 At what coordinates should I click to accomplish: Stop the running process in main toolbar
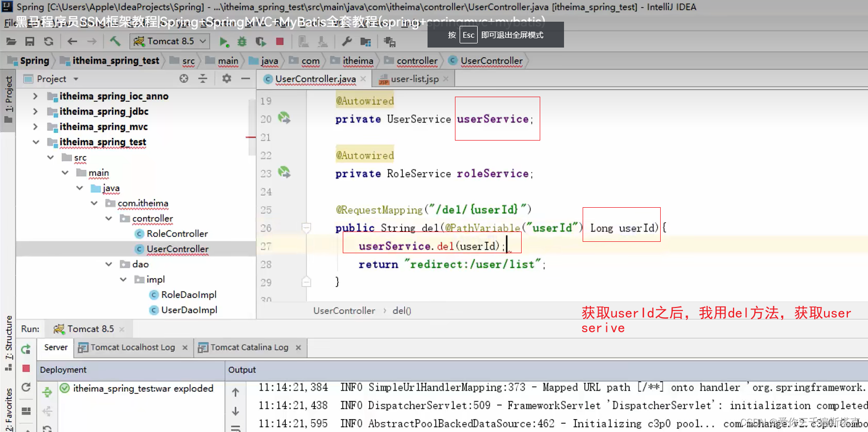point(280,41)
